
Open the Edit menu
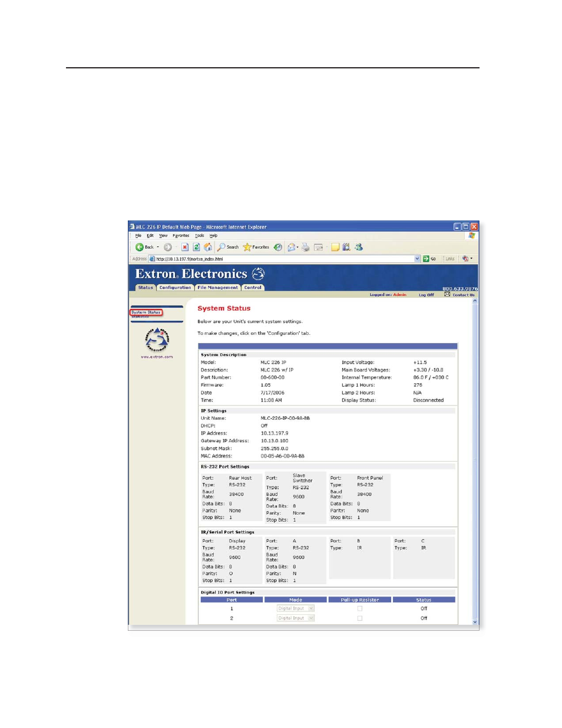tap(150, 235)
